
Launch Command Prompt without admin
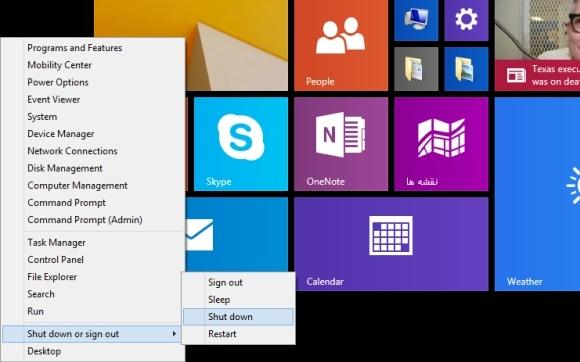(67, 203)
